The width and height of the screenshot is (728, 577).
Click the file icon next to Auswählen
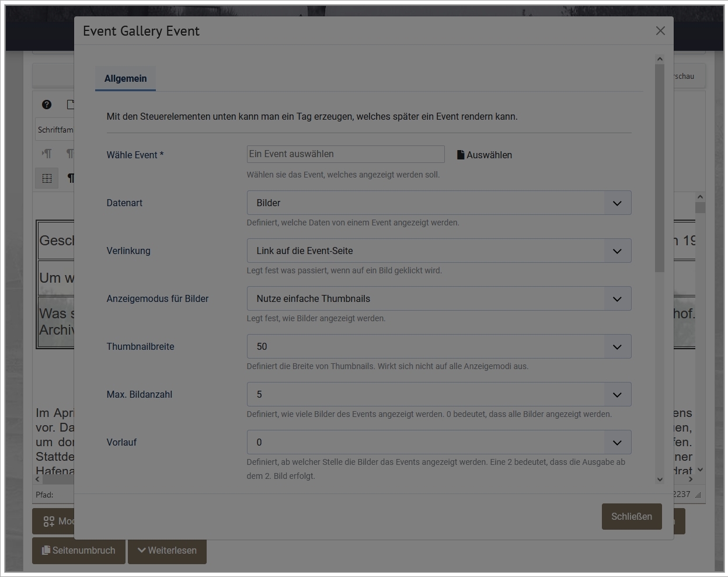461,155
